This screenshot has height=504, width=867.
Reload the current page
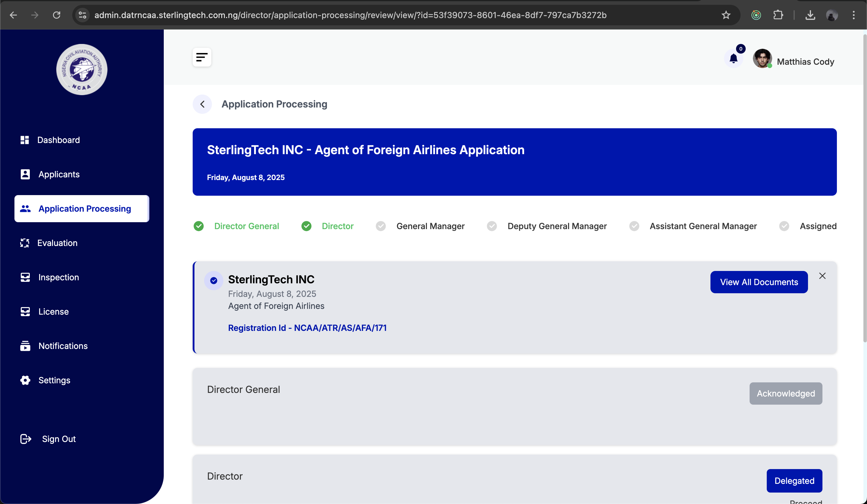(x=57, y=15)
